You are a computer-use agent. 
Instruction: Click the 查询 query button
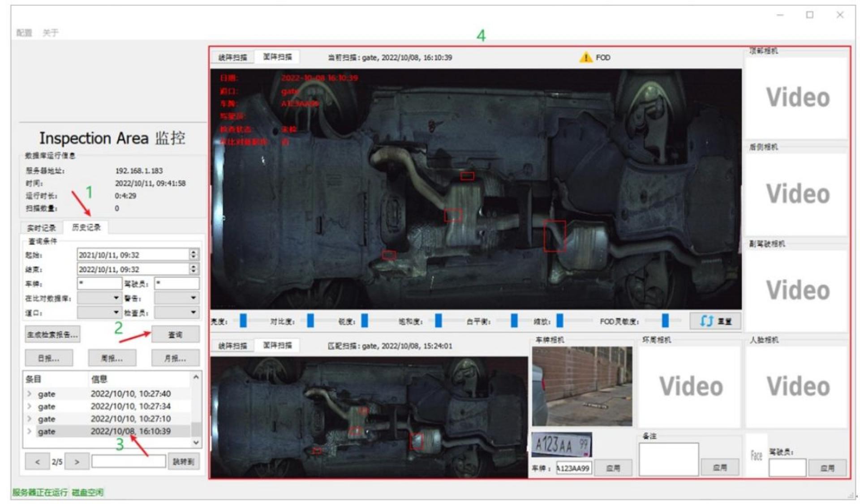(175, 334)
